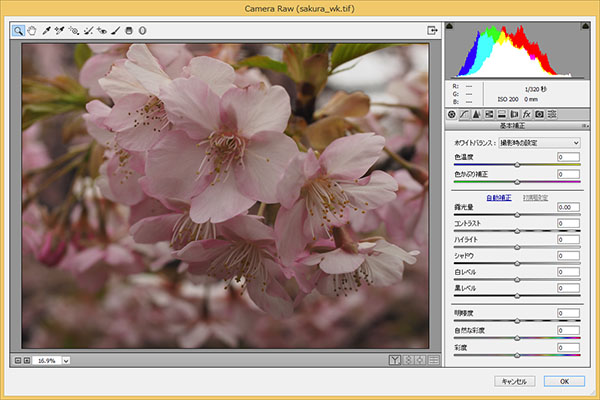Viewport: 600px width, 400px height.
Task: Switch to the Basic panel tab
Action: click(x=451, y=115)
